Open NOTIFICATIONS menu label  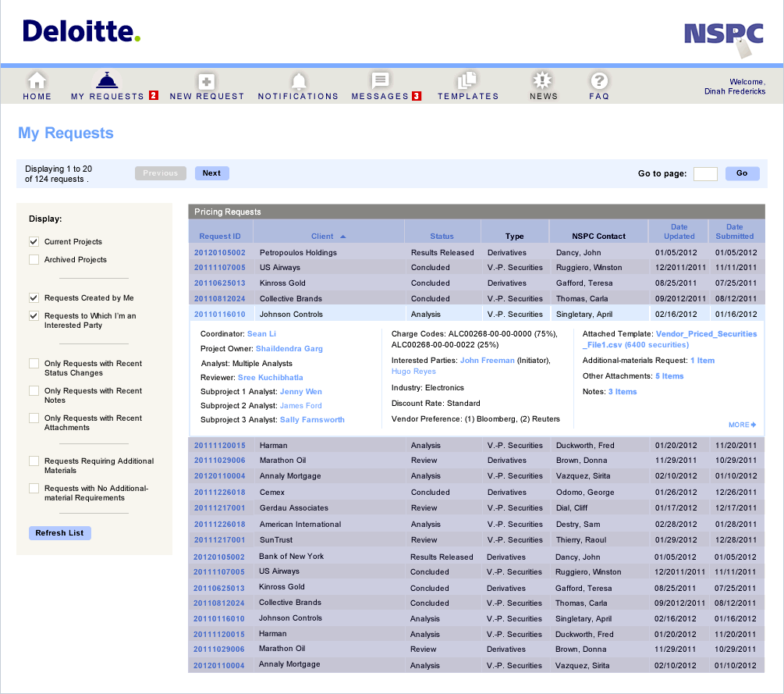pyautogui.click(x=298, y=97)
